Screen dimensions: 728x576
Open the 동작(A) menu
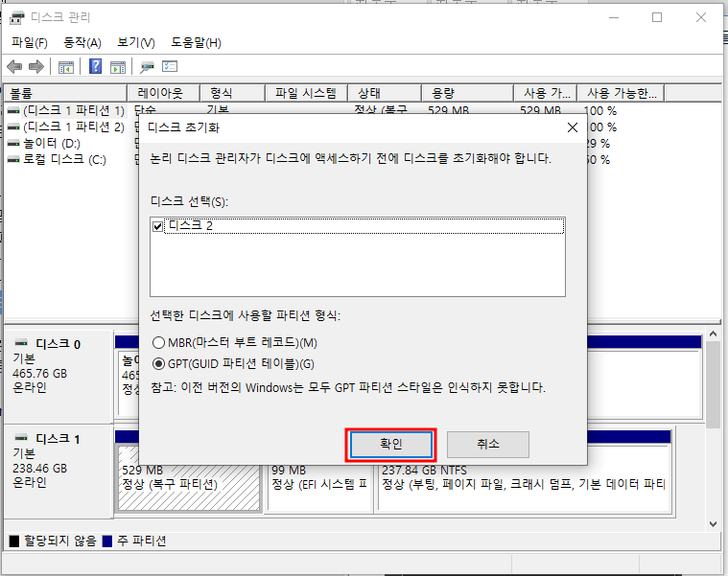coord(82,43)
